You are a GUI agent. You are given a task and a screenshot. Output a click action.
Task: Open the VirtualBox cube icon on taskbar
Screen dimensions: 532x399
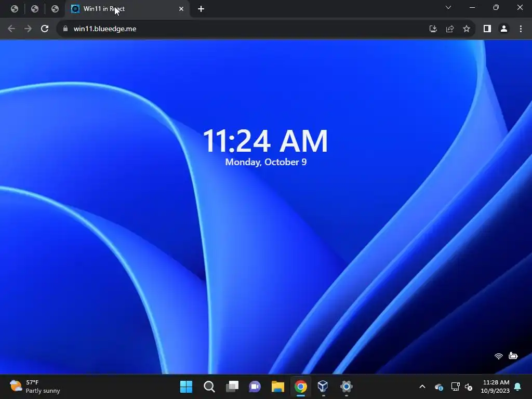[323, 386]
